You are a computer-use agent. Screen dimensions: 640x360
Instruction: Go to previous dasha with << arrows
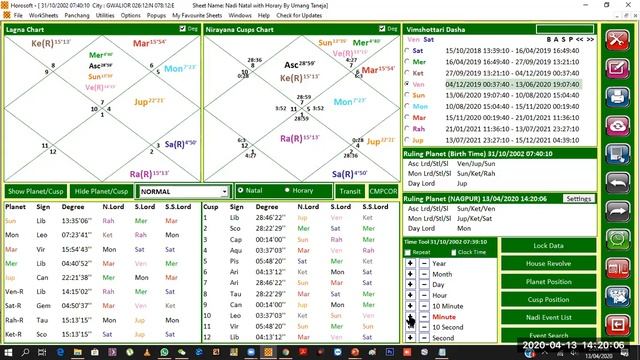pos(580,40)
